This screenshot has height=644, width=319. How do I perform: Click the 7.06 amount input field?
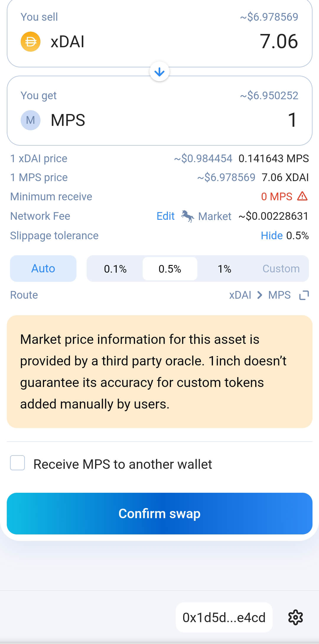tap(279, 41)
